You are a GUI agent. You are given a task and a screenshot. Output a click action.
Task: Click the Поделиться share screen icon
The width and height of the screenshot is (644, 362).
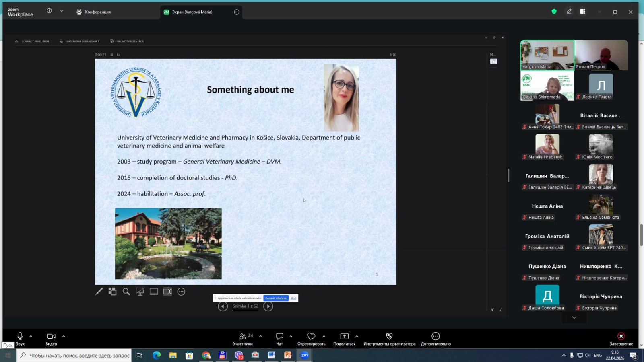click(x=345, y=338)
